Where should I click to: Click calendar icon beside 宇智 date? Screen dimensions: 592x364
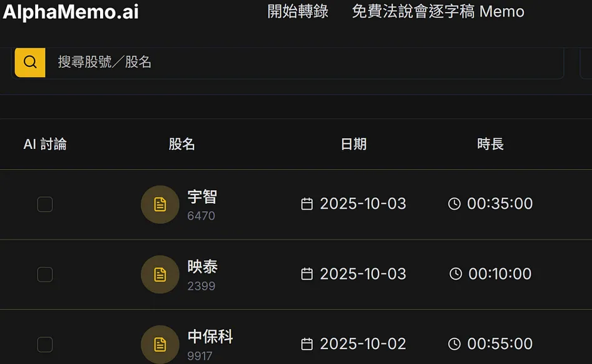(x=307, y=204)
